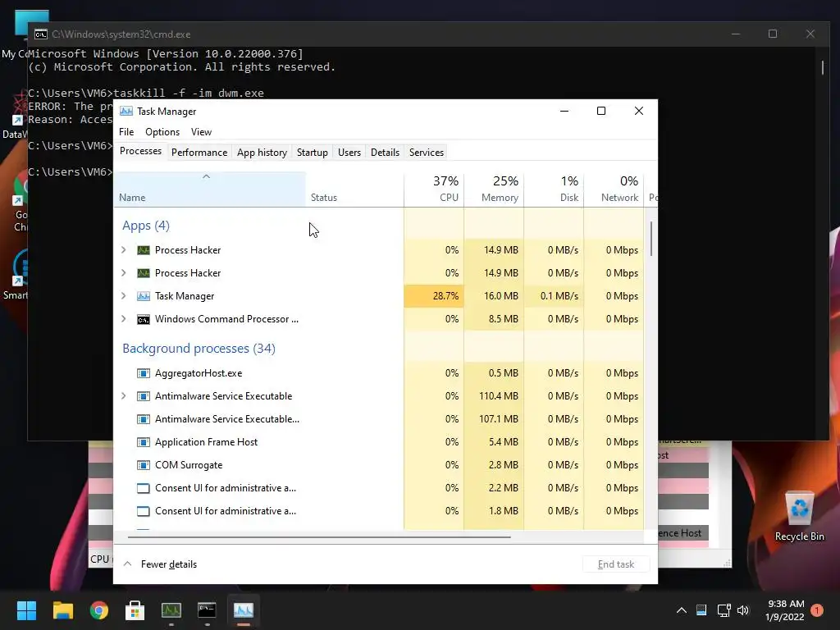The width and height of the screenshot is (840, 630).
Task: Expand the second Process Hacker entry
Action: [124, 273]
